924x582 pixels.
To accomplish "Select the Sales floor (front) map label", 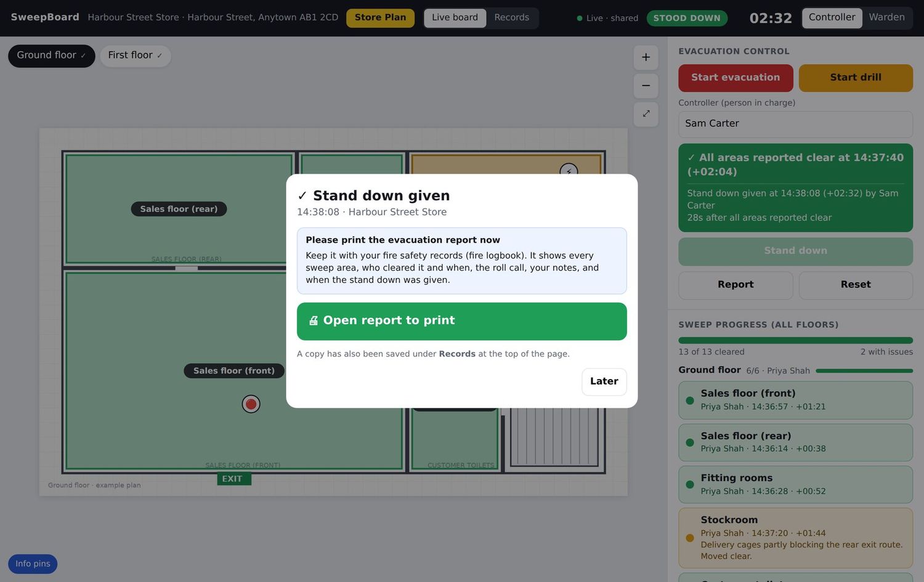I will click(234, 371).
